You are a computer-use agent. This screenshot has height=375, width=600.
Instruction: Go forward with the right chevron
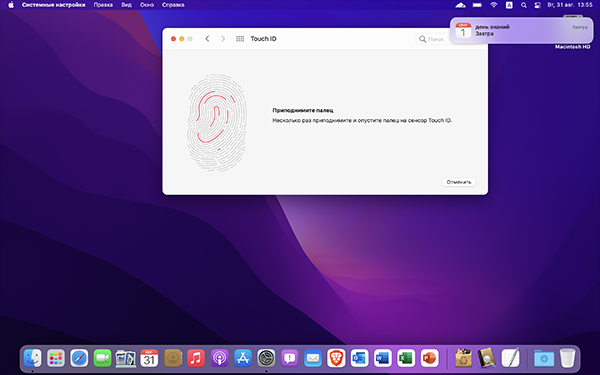(223, 39)
